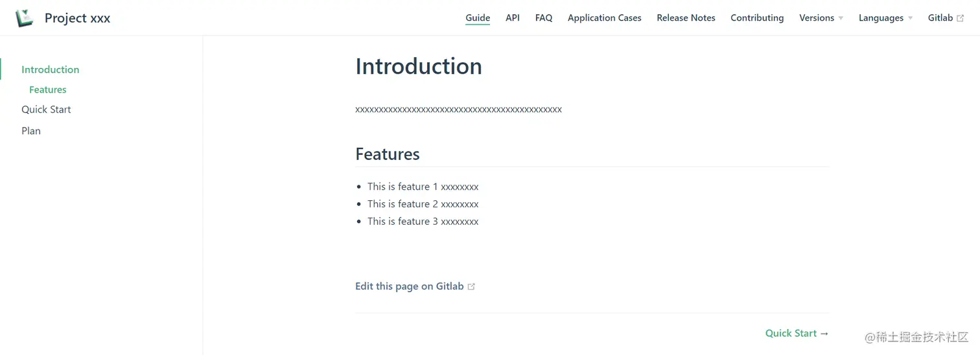This screenshot has height=355, width=980.
Task: Select Application Cases in the navbar
Action: 604,18
